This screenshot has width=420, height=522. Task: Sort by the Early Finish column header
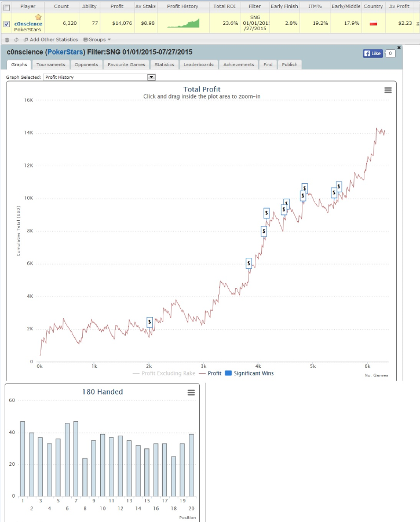(x=284, y=6)
